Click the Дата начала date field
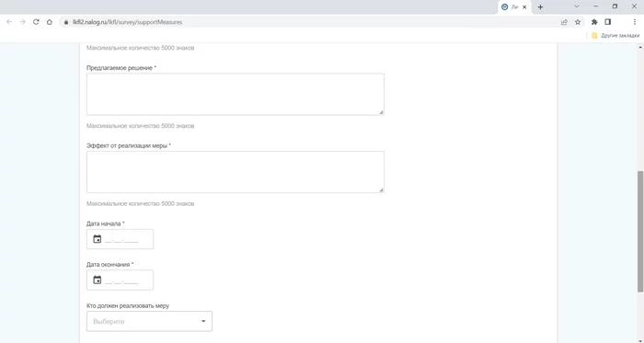Screen dimensions: 644x343 click(120, 239)
